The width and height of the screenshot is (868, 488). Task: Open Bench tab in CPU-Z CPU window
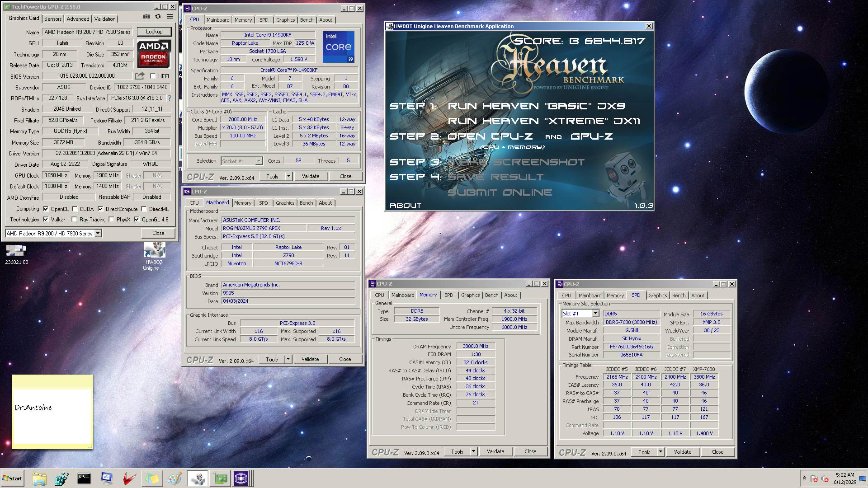307,20
